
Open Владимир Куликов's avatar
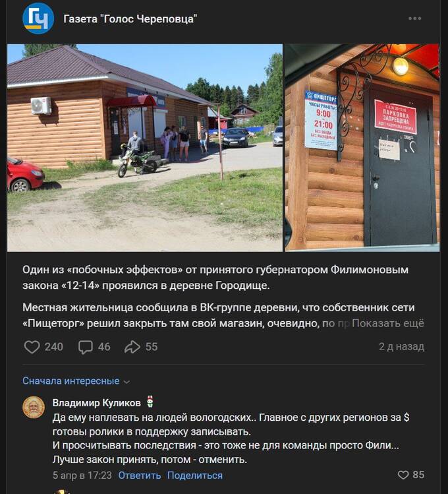tap(34, 408)
